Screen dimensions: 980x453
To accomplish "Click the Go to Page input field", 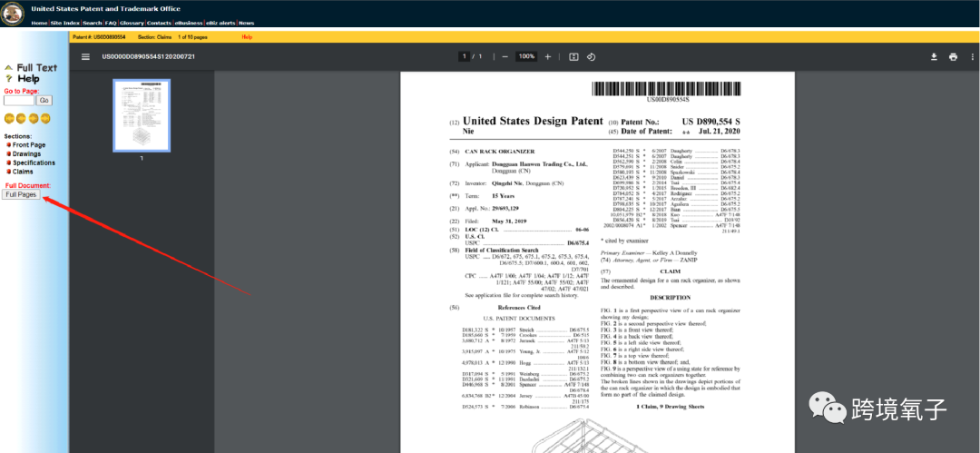I will (19, 100).
